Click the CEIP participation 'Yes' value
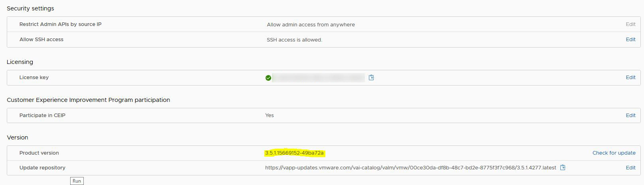The width and height of the screenshot is (644, 185). point(270,115)
